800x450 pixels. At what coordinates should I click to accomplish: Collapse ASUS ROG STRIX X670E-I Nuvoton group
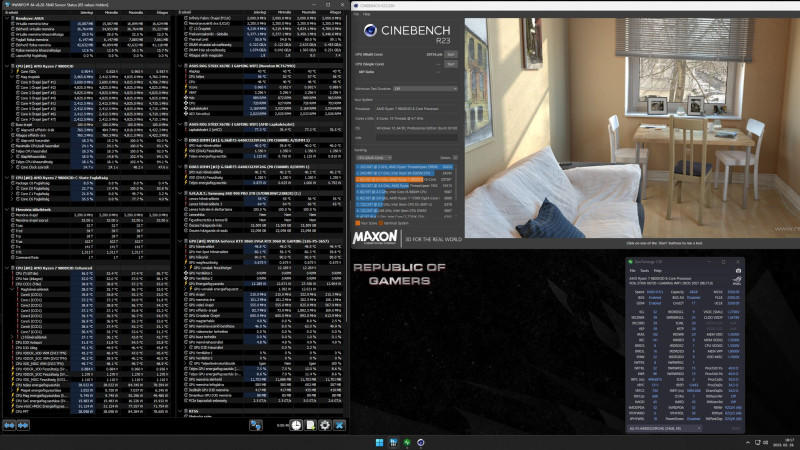click(180, 66)
